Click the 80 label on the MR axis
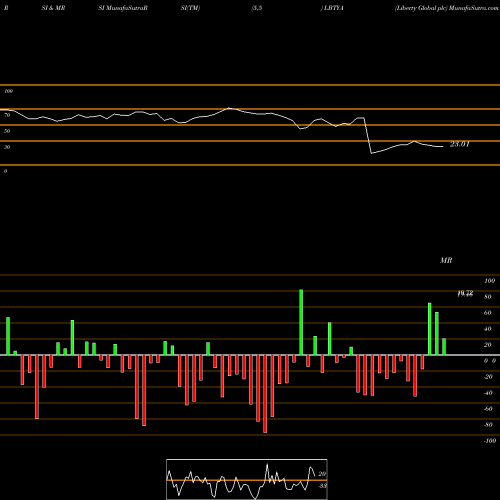Image resolution: width=500 pixels, height=500 pixels. 487,297
